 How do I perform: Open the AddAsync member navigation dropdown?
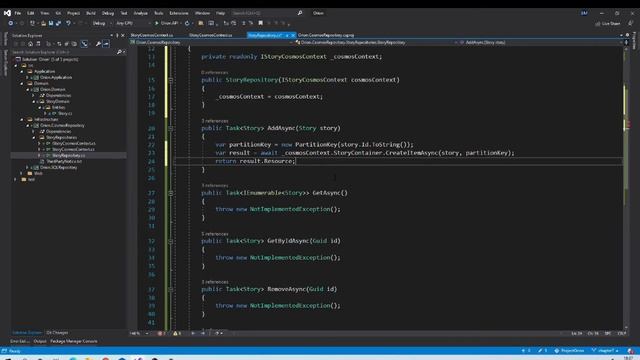[541, 42]
